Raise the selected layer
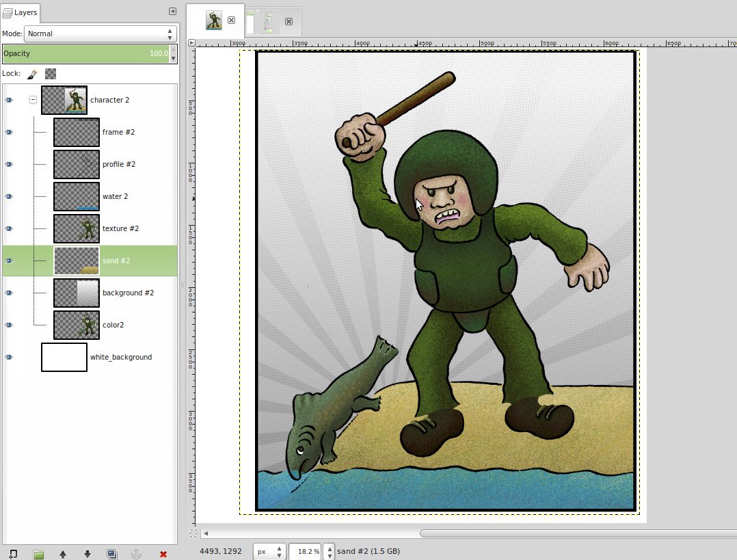This screenshot has height=560, width=737. pyautogui.click(x=62, y=552)
